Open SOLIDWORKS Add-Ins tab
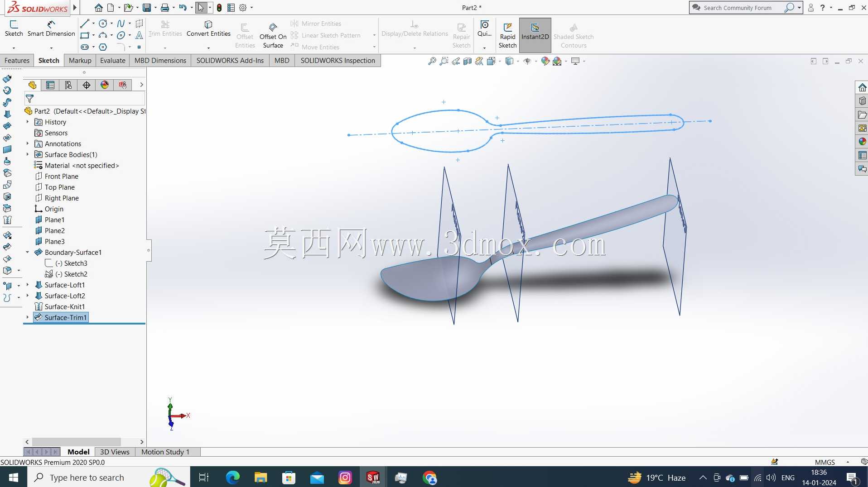Image resolution: width=868 pixels, height=487 pixels. [230, 61]
